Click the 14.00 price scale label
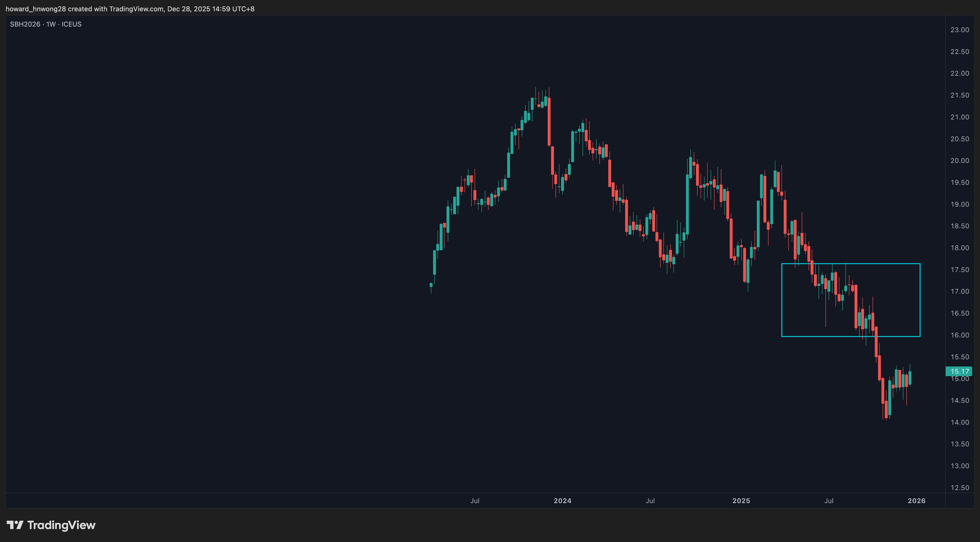This screenshot has width=980, height=542. click(x=960, y=422)
